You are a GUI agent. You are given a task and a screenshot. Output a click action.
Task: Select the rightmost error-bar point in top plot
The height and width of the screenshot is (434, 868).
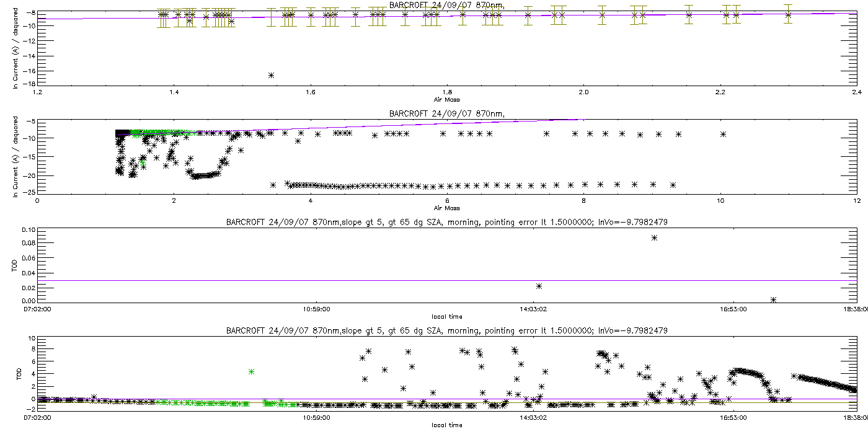point(788,14)
